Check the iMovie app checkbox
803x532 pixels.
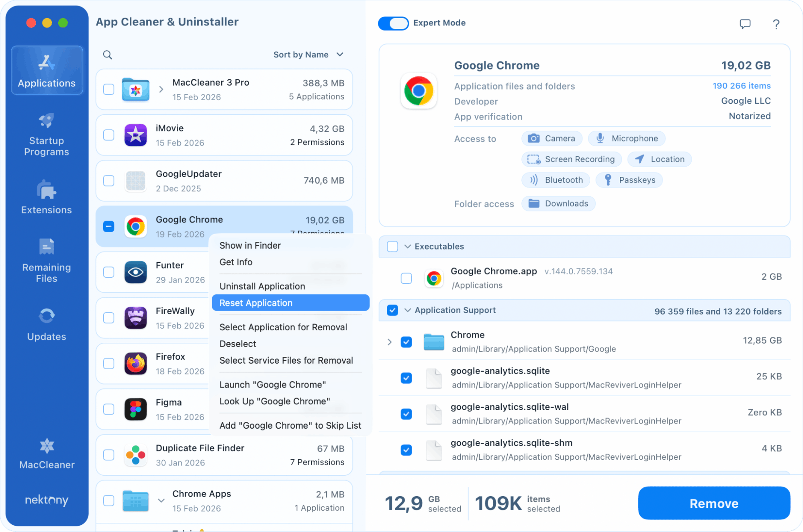(x=109, y=135)
